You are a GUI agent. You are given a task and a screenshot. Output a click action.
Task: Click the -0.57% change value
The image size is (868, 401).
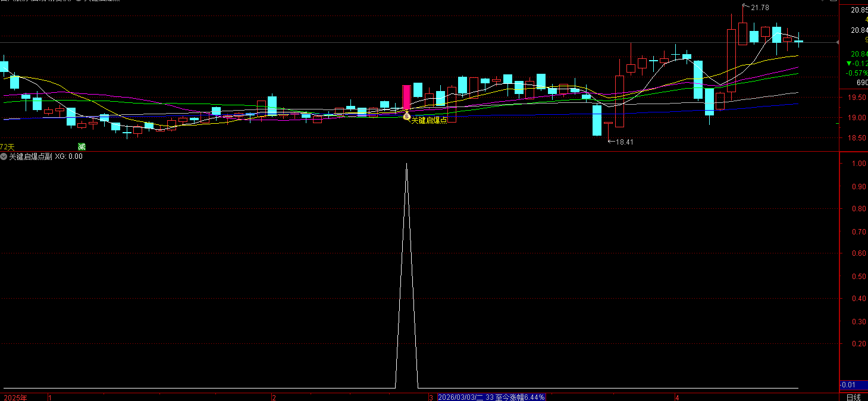pyautogui.click(x=857, y=73)
